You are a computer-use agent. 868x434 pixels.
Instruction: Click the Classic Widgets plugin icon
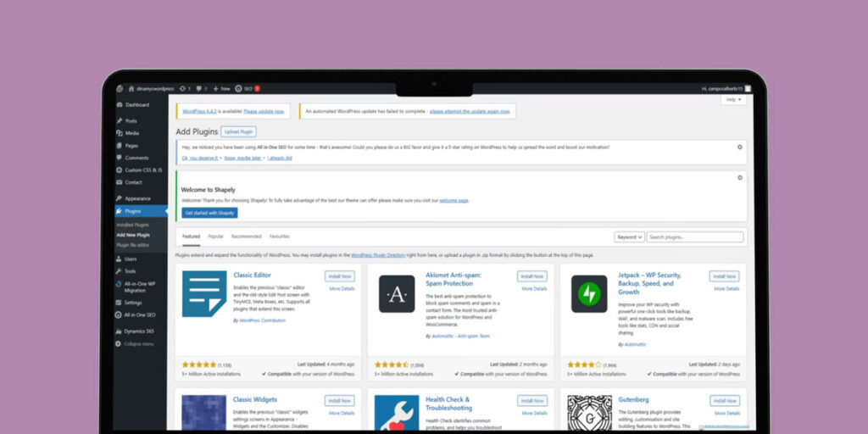[204, 413]
